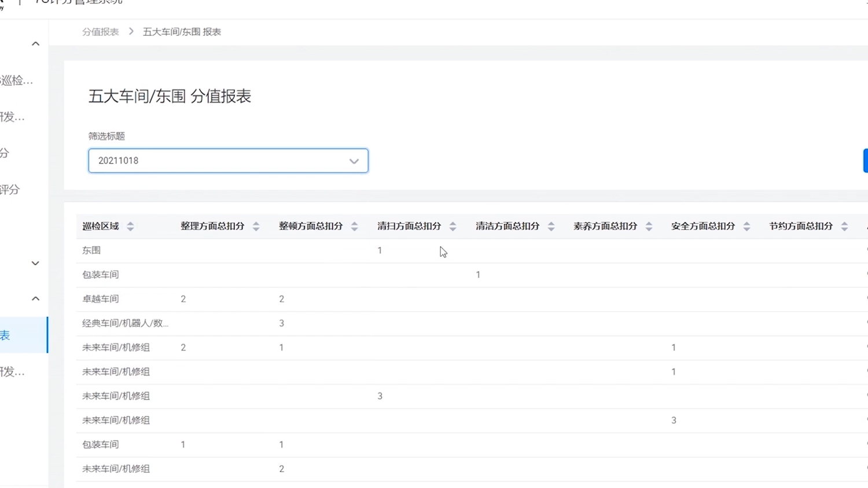868x488 pixels.
Task: Open the 评分 sidebar menu item
Action: pos(10,189)
